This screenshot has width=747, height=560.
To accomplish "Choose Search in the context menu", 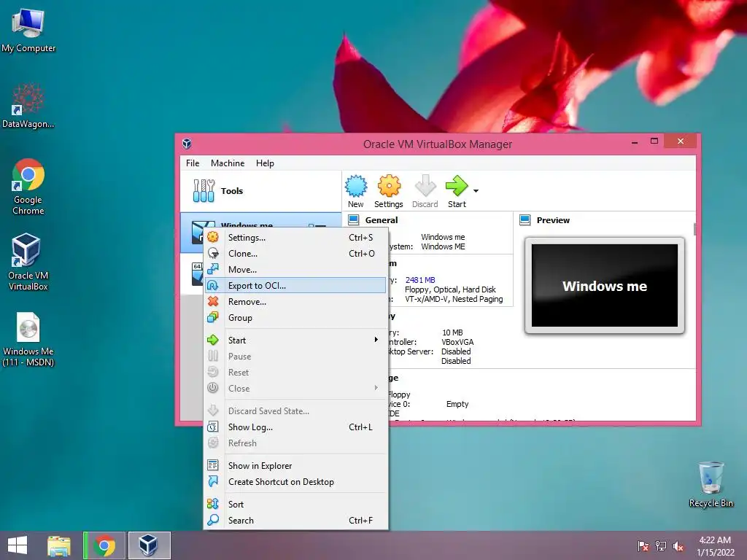I will [x=295, y=521].
